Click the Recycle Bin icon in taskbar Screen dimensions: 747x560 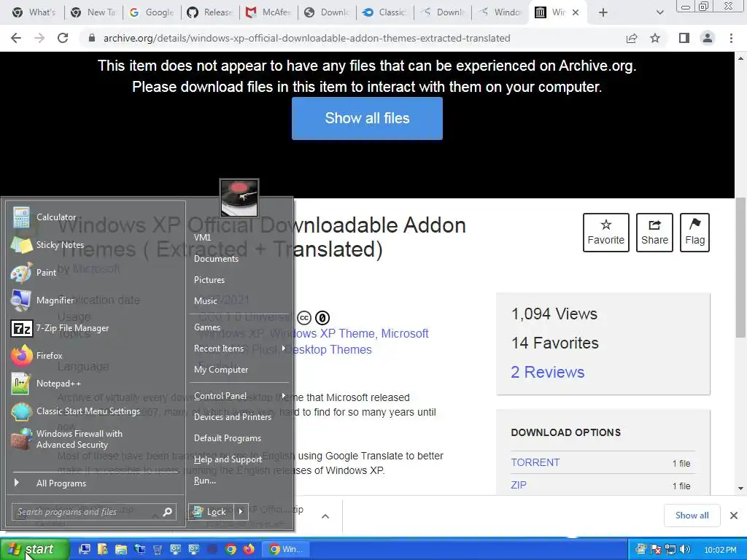[x=158, y=549]
